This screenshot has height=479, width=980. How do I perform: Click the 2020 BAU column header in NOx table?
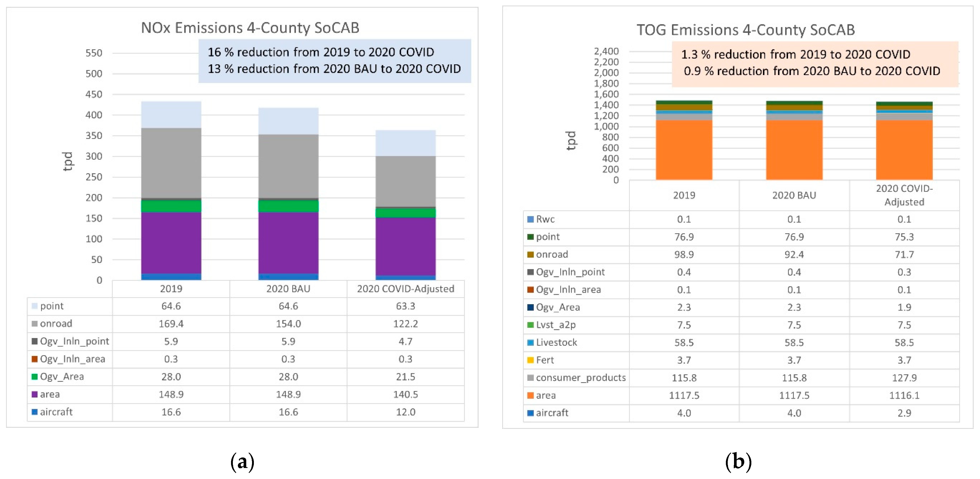288,289
